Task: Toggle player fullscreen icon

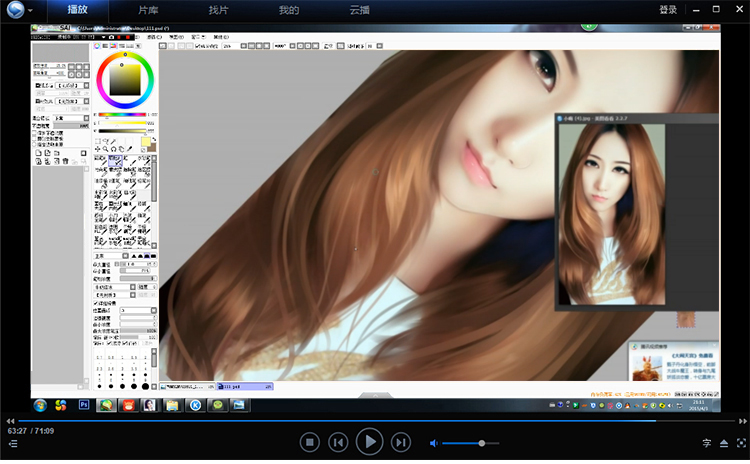Action: coord(741,443)
